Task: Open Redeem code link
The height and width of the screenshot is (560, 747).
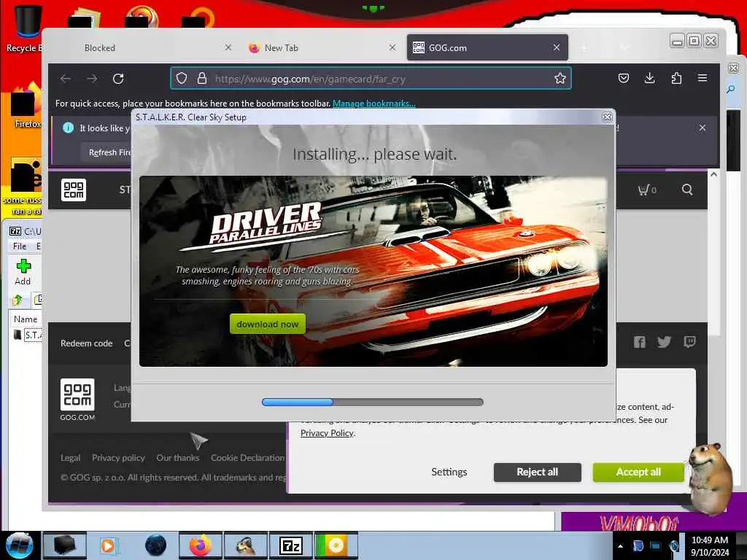Action: (x=86, y=343)
